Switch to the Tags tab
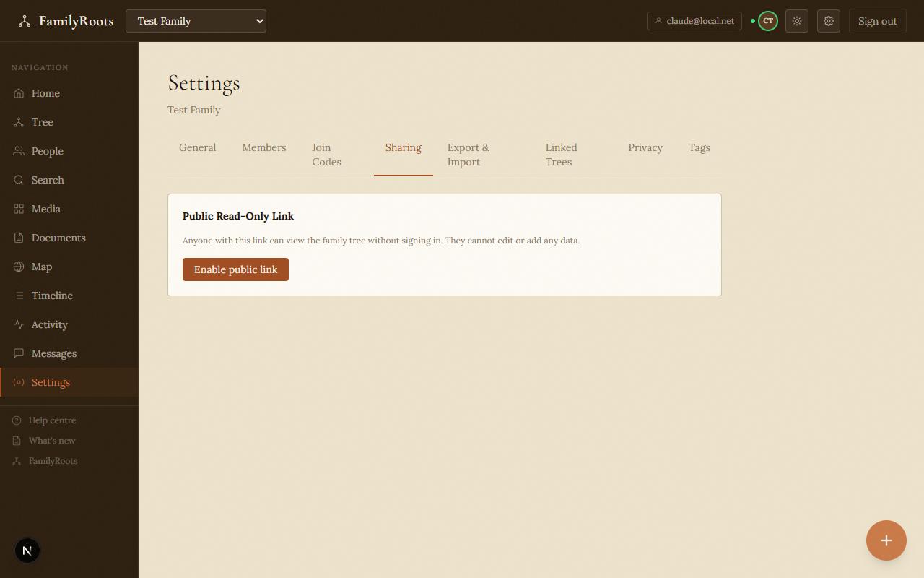924x578 pixels. (699, 155)
